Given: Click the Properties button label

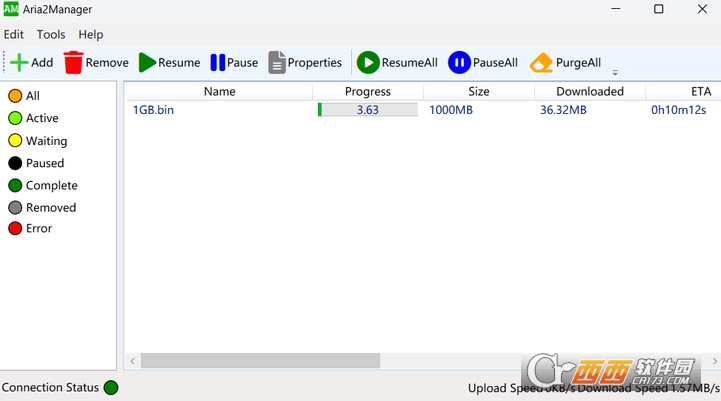Looking at the screenshot, I should (x=315, y=63).
